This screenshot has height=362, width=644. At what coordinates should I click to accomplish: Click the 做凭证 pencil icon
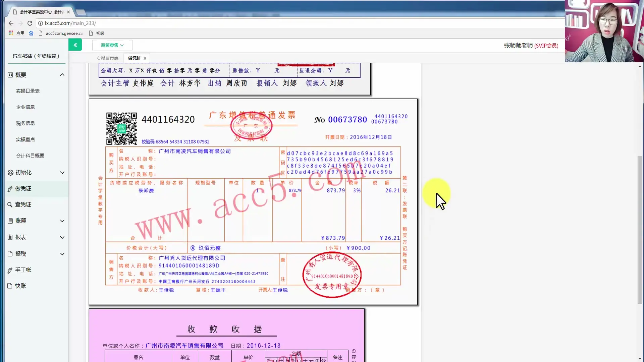[x=10, y=189]
